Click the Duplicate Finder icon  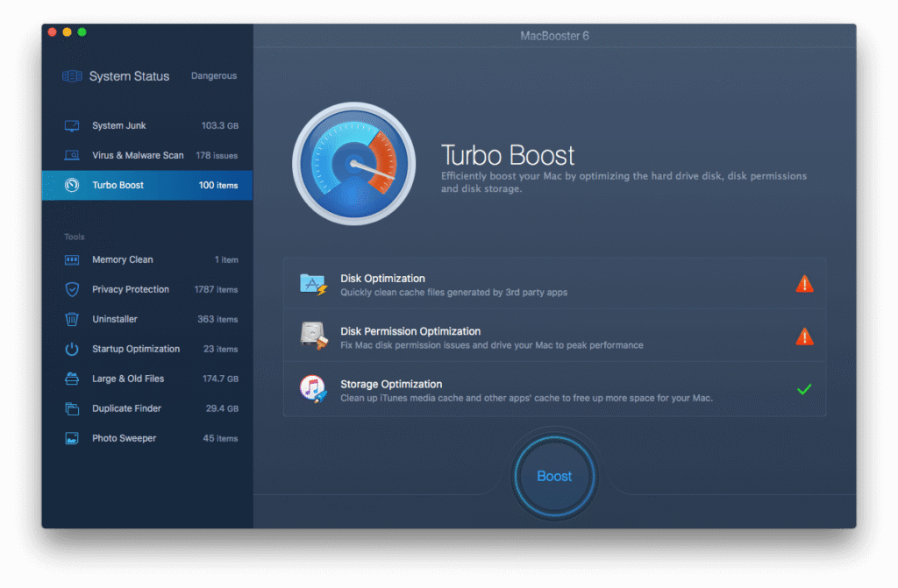pos(72,409)
